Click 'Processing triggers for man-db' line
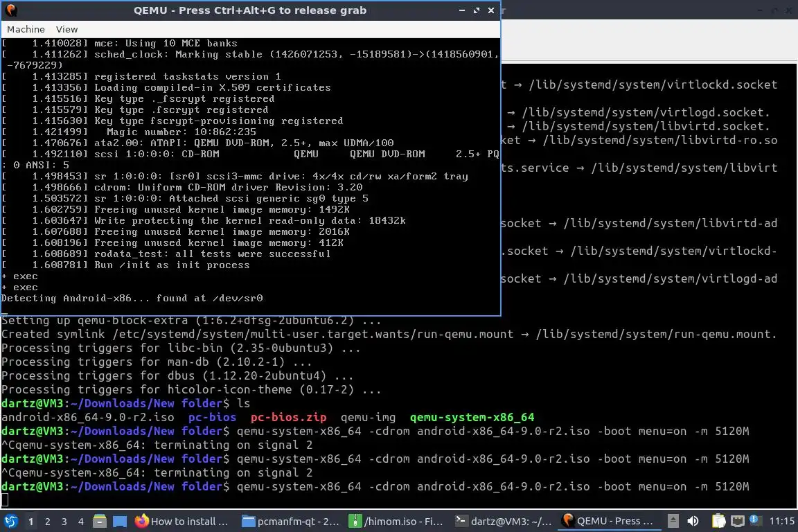798x532 pixels. coord(157,362)
